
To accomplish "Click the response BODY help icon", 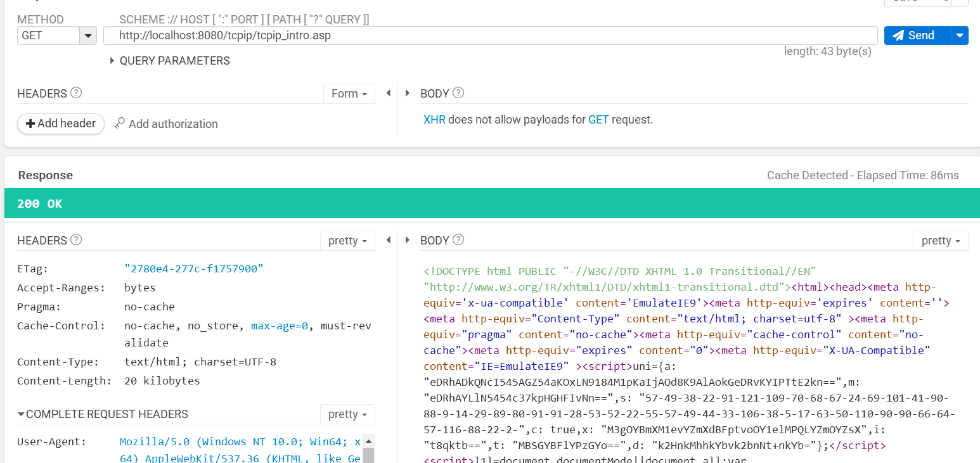I will click(458, 240).
